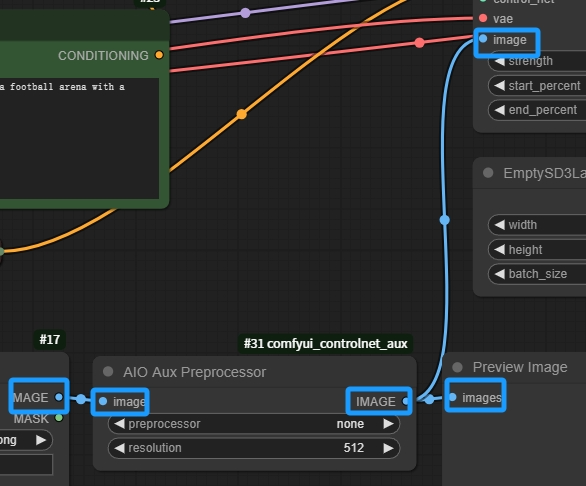Screen dimensions: 586x486
Task: Click the image input socket of AIO Aux Preprocessor
Action: [103, 401]
